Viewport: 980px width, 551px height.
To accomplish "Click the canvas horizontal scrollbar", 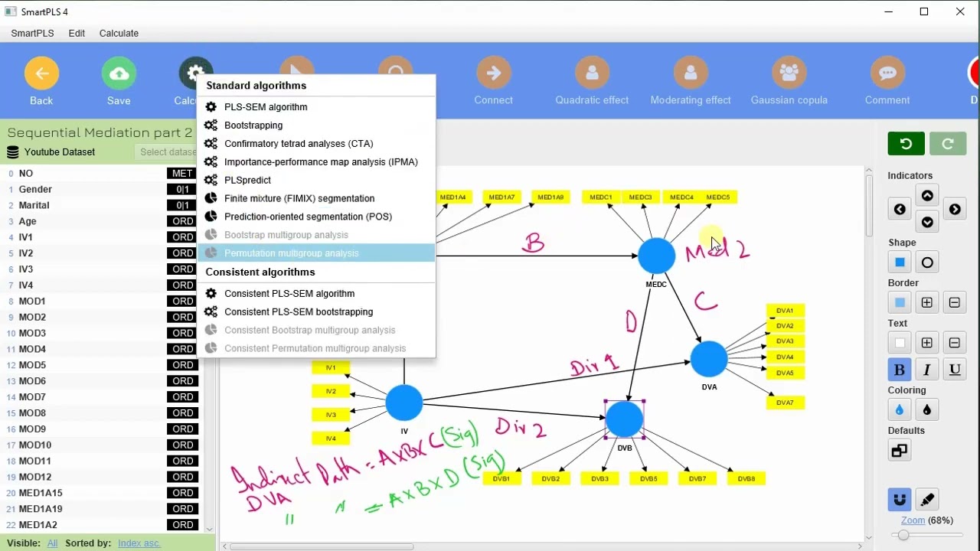I will 322,546.
